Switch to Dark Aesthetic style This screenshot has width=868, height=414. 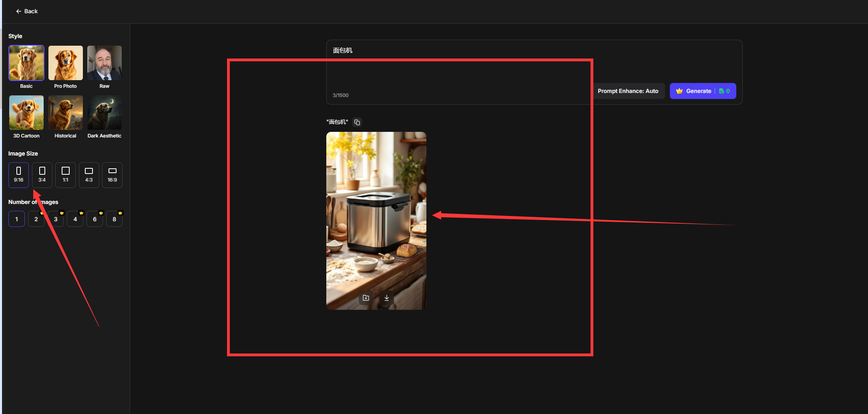point(104,113)
